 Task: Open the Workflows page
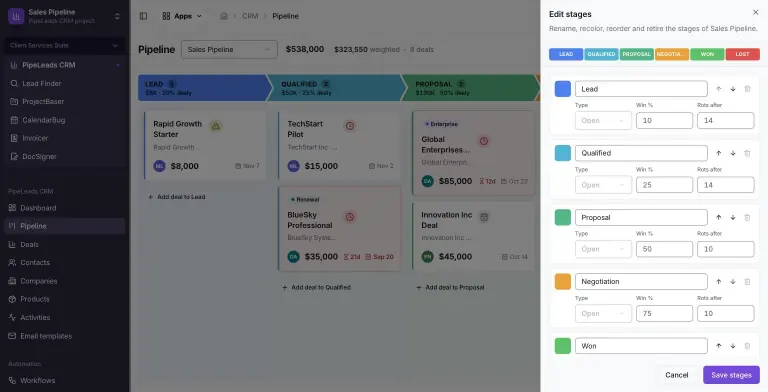tap(64, 380)
